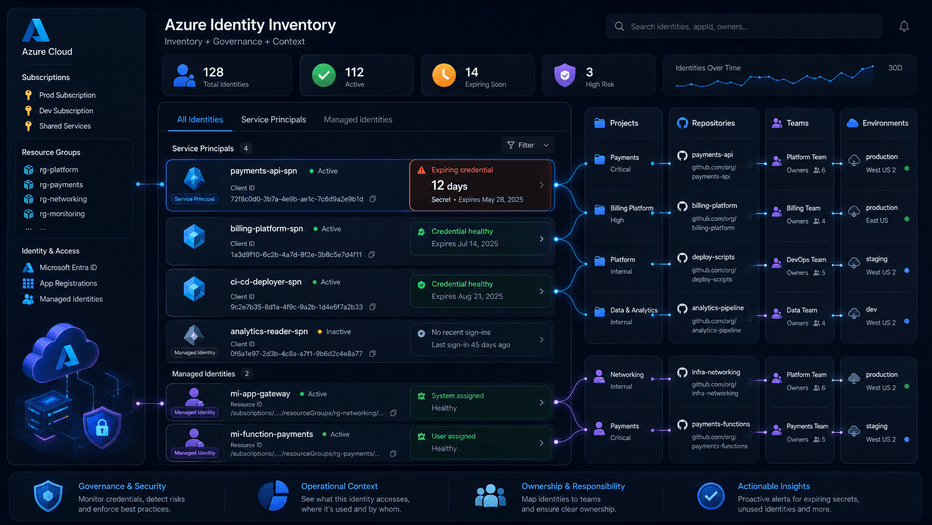Select Dev Subscription in sidebar
Viewport: 932px width, 525px height.
[x=66, y=111]
